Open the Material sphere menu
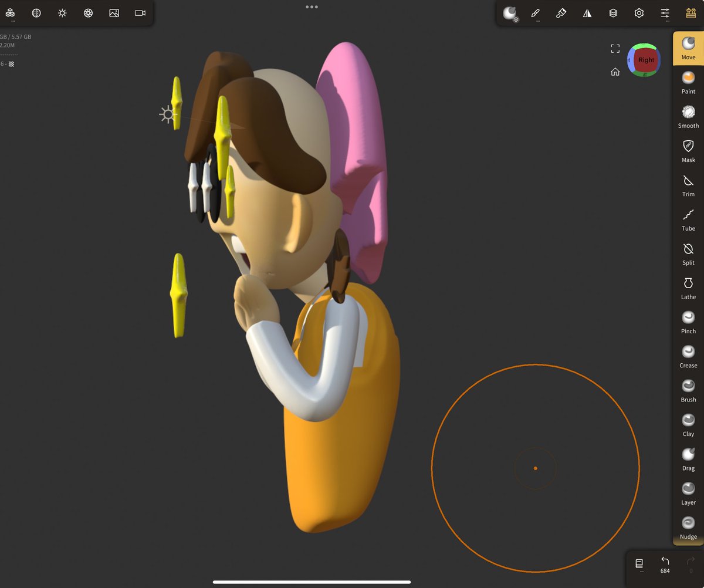 coord(510,13)
